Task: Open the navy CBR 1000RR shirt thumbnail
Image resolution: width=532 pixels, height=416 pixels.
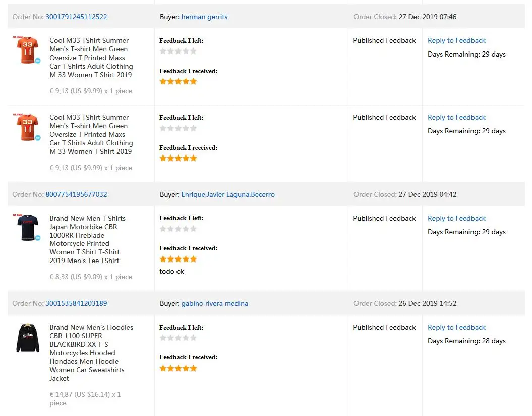Action: [x=27, y=228]
